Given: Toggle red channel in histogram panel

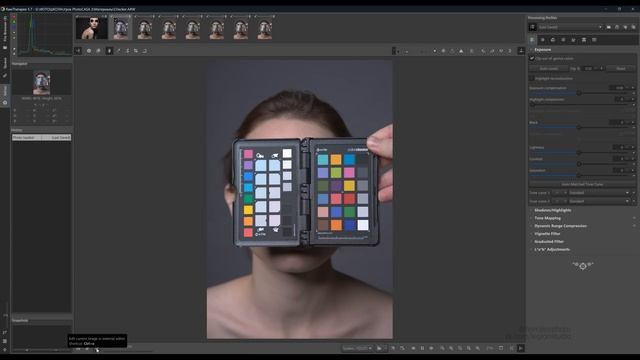Looking at the screenshot, I should click(13, 18).
